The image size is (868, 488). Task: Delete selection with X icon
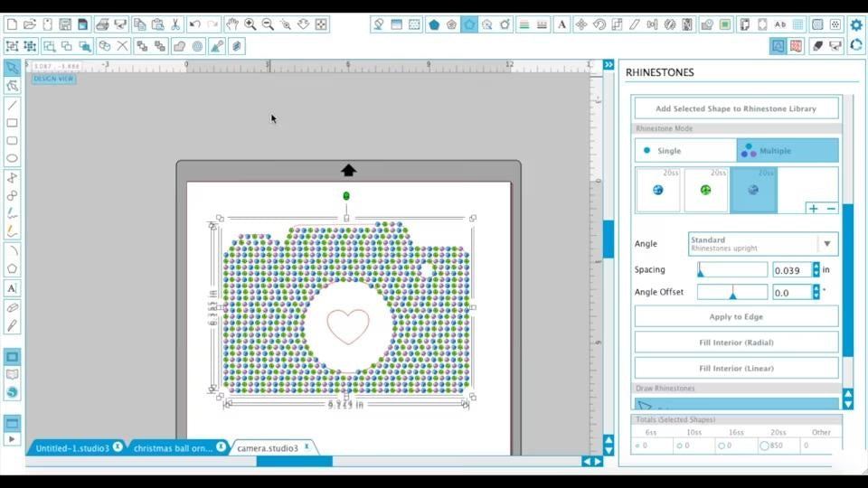[122, 46]
